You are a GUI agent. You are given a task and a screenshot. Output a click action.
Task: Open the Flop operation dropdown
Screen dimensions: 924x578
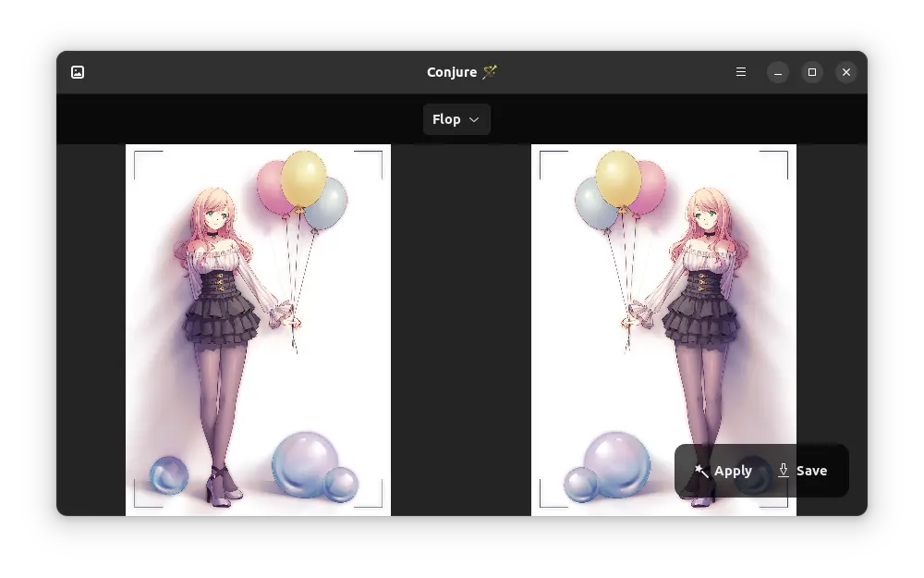(456, 119)
